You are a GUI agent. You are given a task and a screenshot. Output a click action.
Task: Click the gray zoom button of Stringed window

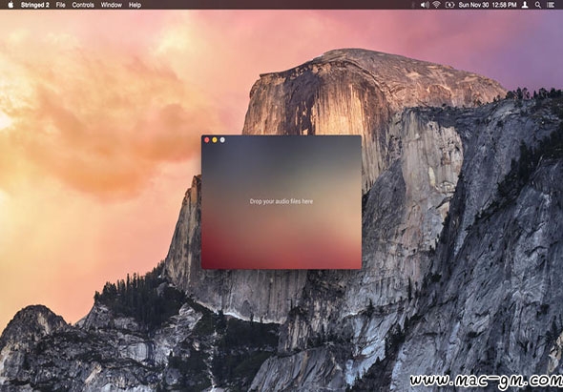point(222,140)
